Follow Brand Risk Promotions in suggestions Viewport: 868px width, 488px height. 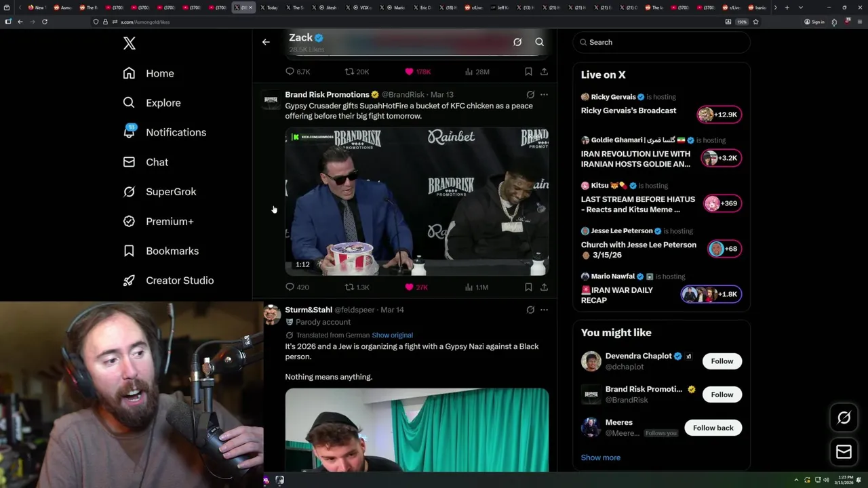(722, 394)
